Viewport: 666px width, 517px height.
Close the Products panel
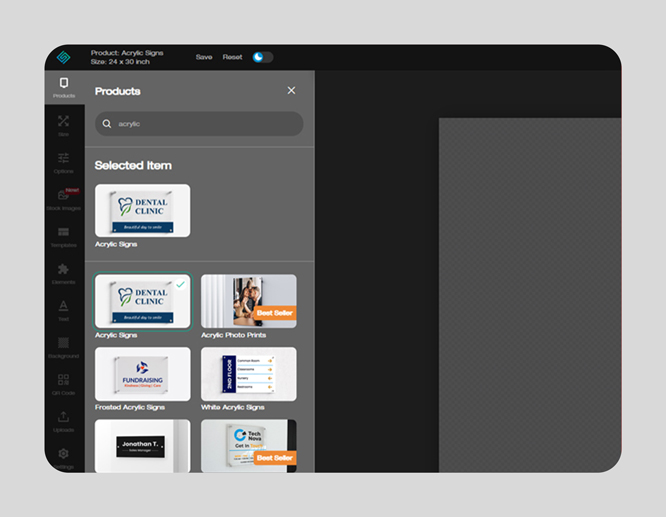coord(291,90)
